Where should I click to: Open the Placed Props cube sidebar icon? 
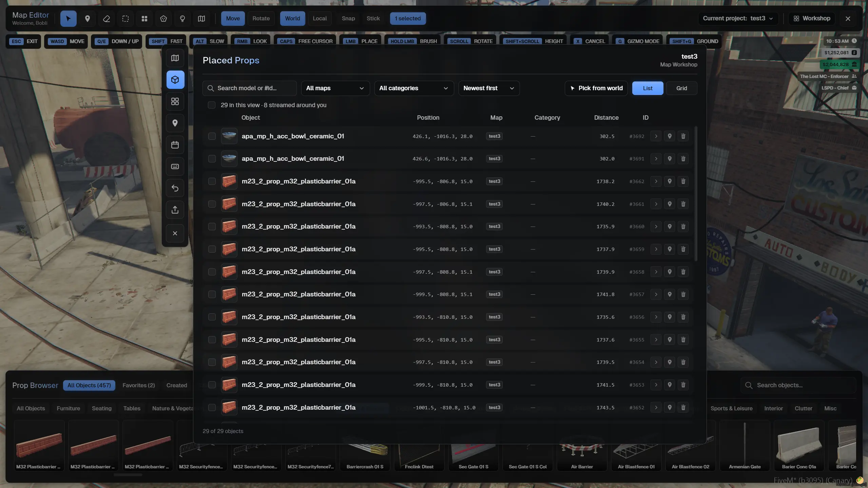[x=175, y=80]
